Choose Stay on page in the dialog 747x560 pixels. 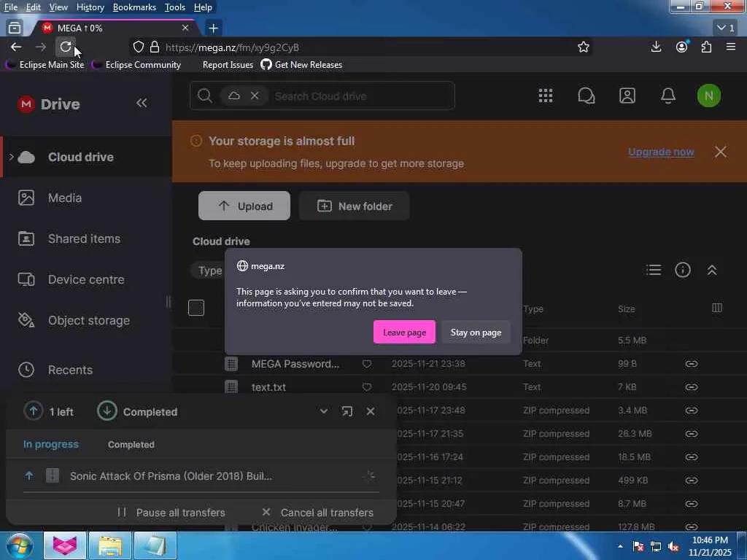476,332
